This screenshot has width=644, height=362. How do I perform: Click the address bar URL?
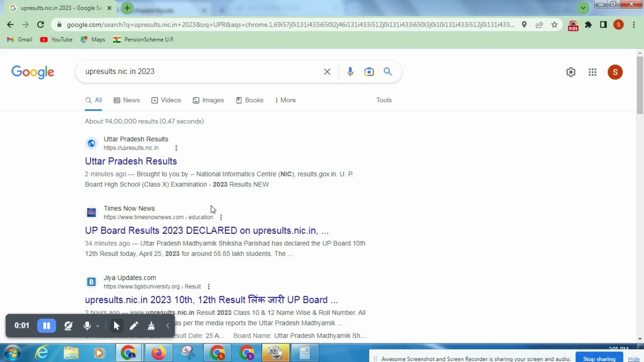[x=290, y=24]
